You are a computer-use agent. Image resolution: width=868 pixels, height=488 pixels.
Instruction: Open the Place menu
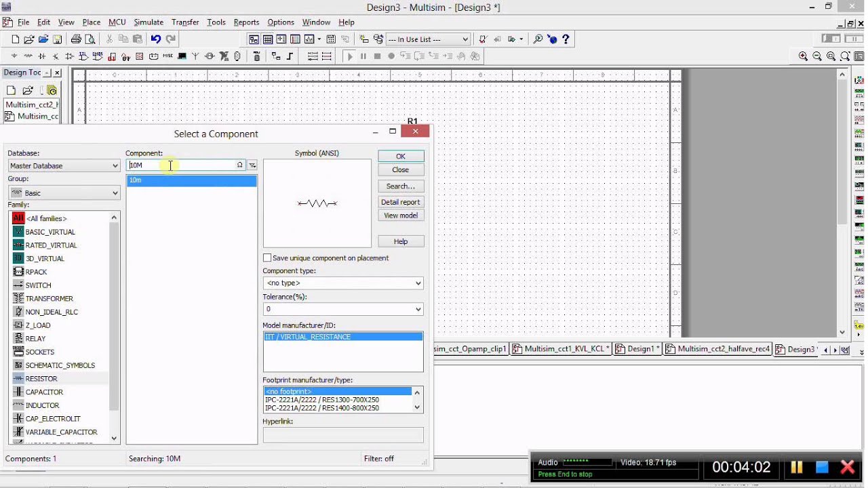point(92,22)
